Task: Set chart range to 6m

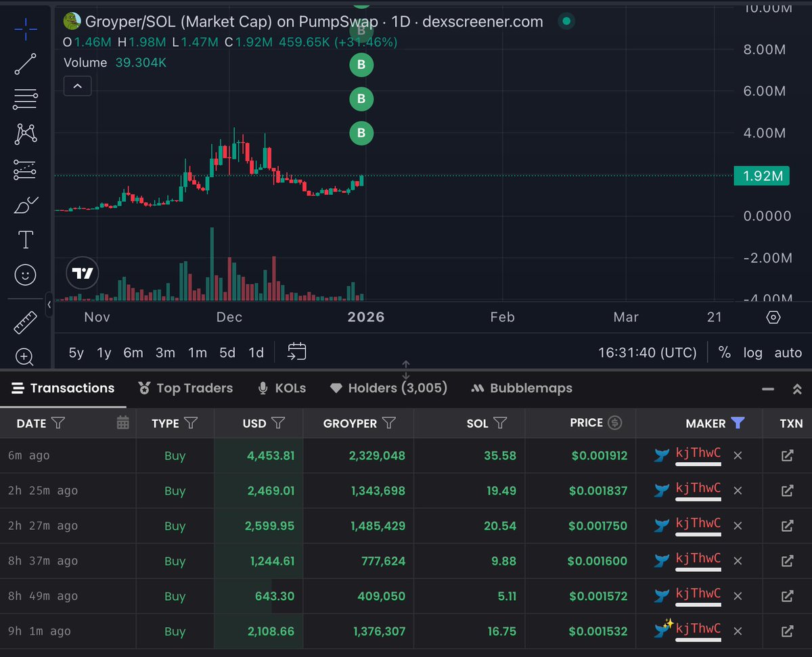Action: point(133,353)
